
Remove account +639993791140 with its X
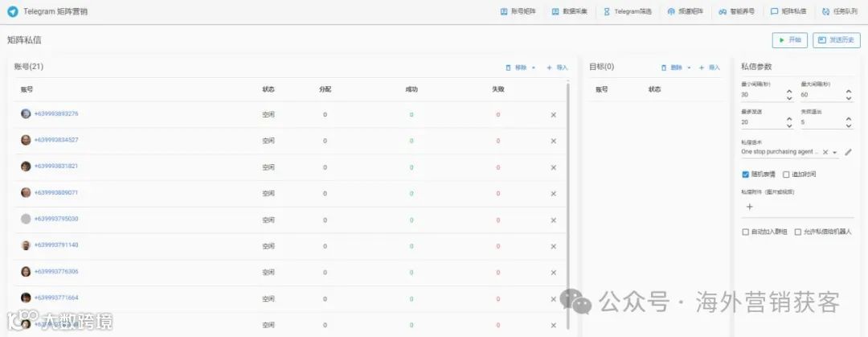(554, 246)
